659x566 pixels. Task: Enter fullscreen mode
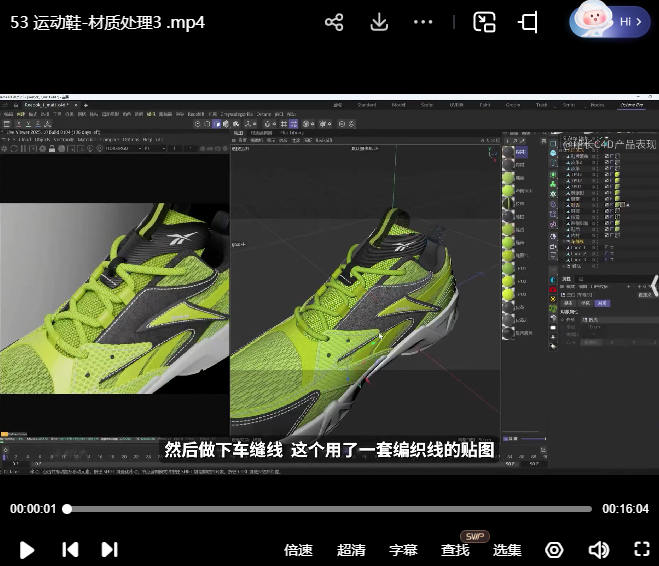tap(642, 549)
